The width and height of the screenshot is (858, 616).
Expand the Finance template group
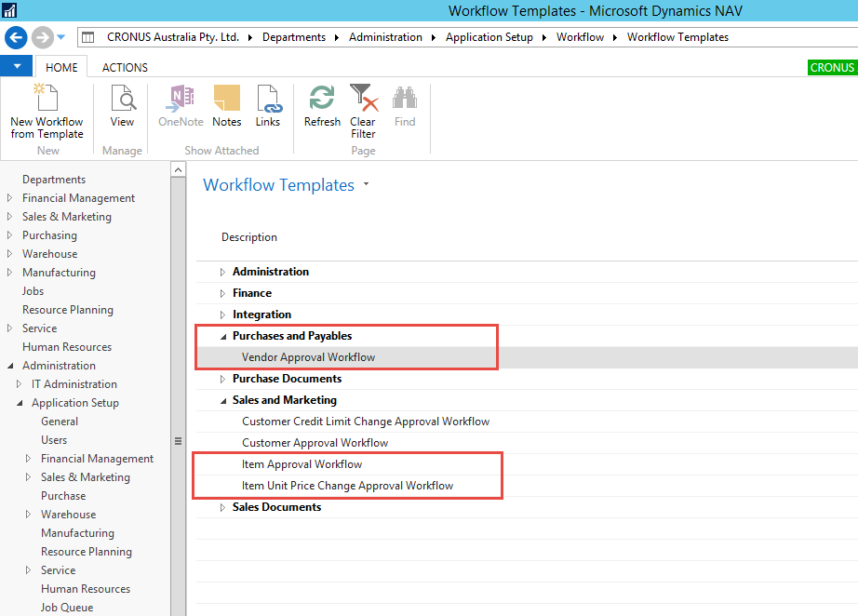click(x=221, y=292)
